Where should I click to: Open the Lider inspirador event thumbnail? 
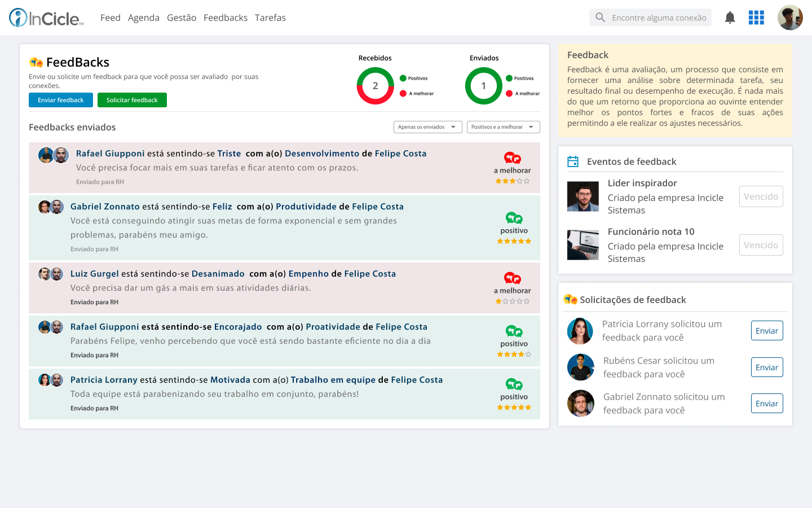583,196
